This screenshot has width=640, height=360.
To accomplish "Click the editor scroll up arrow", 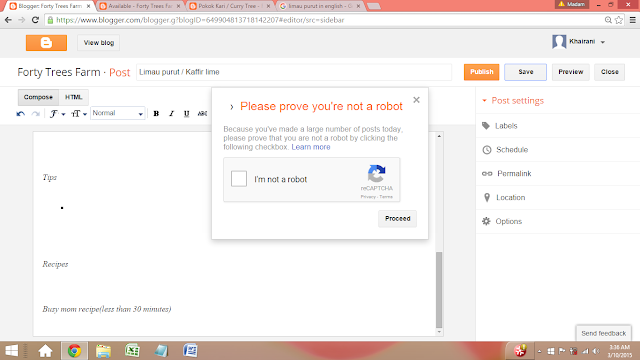I will (439, 136).
